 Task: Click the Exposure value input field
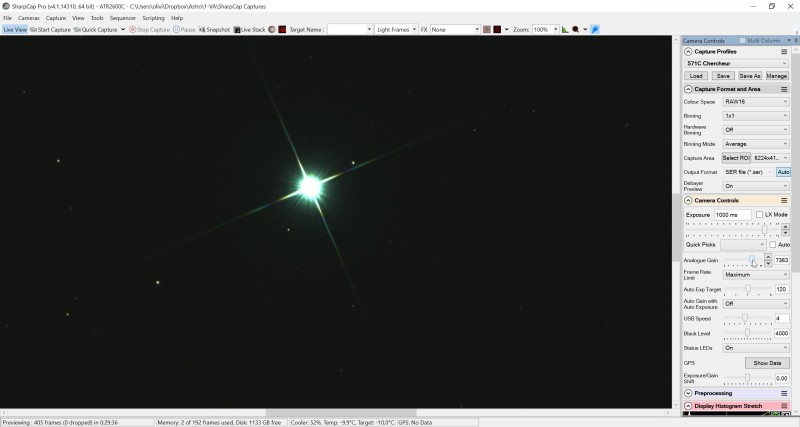733,215
